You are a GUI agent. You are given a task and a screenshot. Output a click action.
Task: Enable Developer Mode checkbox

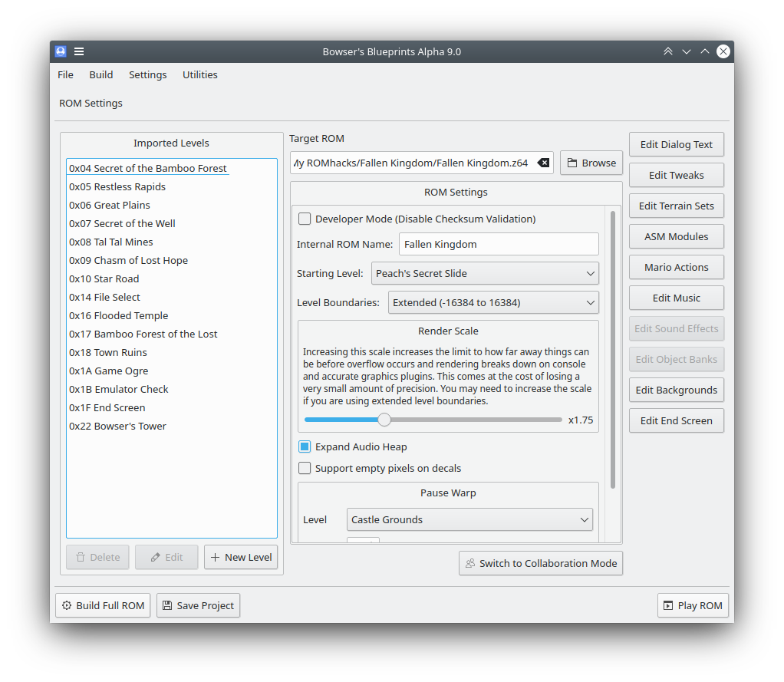click(x=305, y=219)
